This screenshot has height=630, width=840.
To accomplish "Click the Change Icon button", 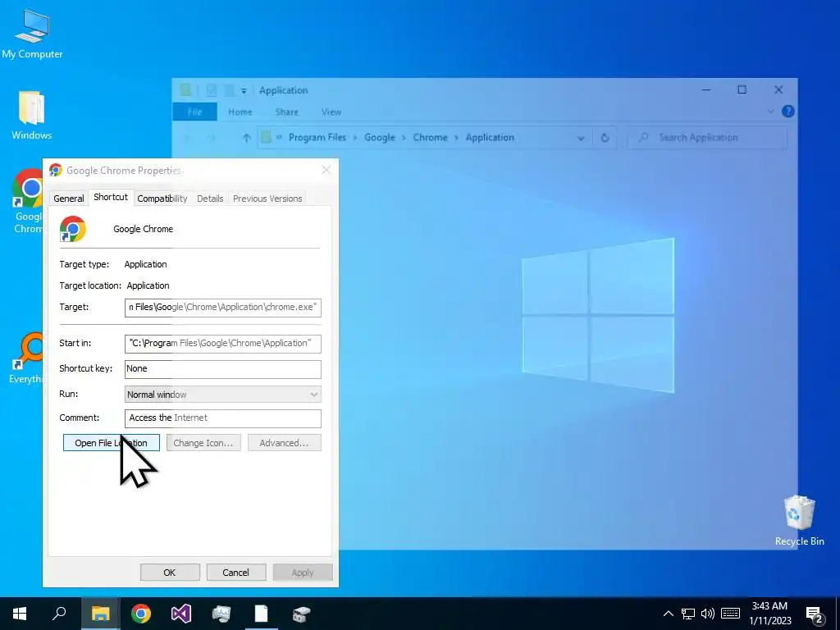I will tap(203, 442).
